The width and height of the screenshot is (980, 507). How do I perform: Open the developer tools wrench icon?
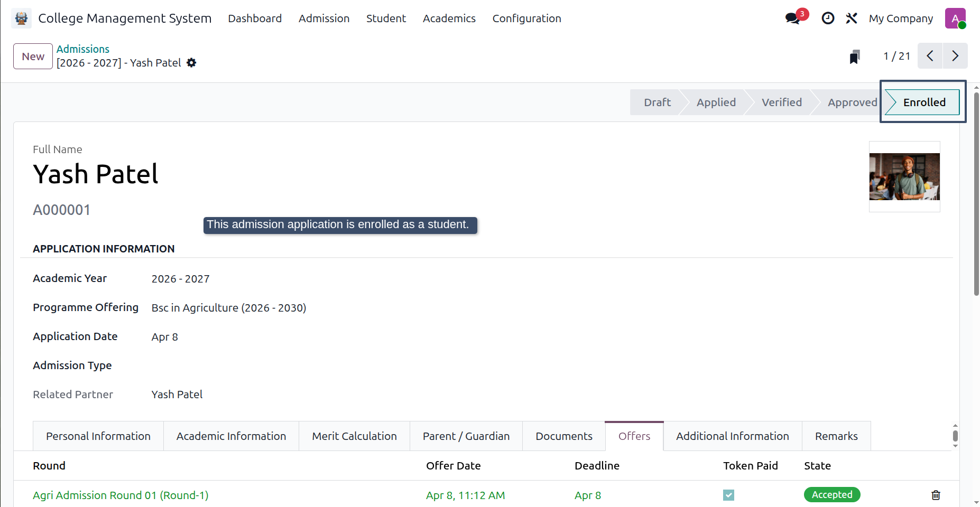coord(851,18)
